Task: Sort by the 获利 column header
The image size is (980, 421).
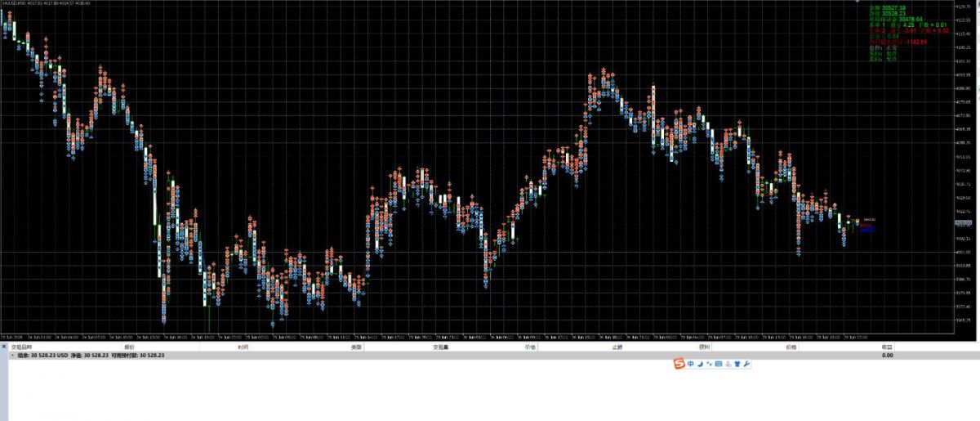Action: coord(704,347)
